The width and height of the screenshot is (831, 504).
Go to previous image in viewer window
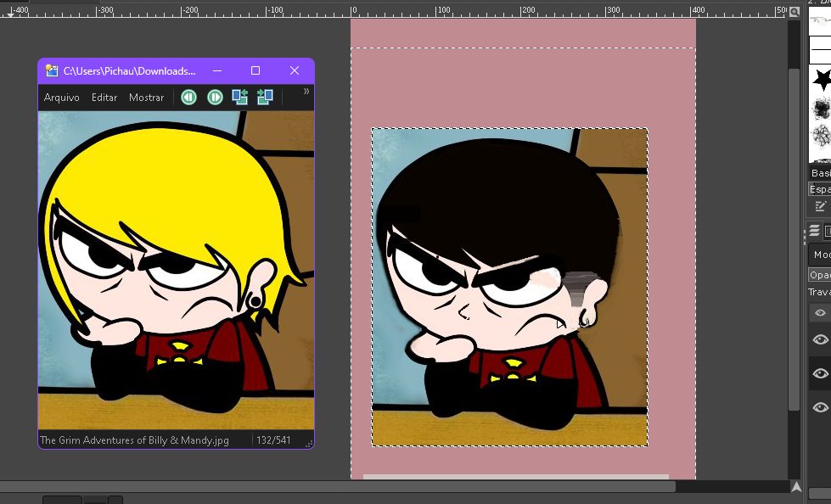click(188, 97)
